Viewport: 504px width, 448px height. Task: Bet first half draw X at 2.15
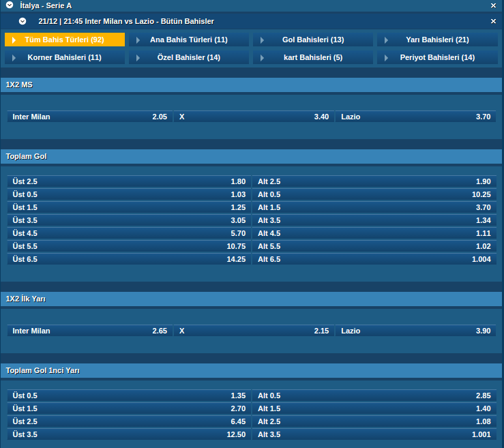click(254, 331)
